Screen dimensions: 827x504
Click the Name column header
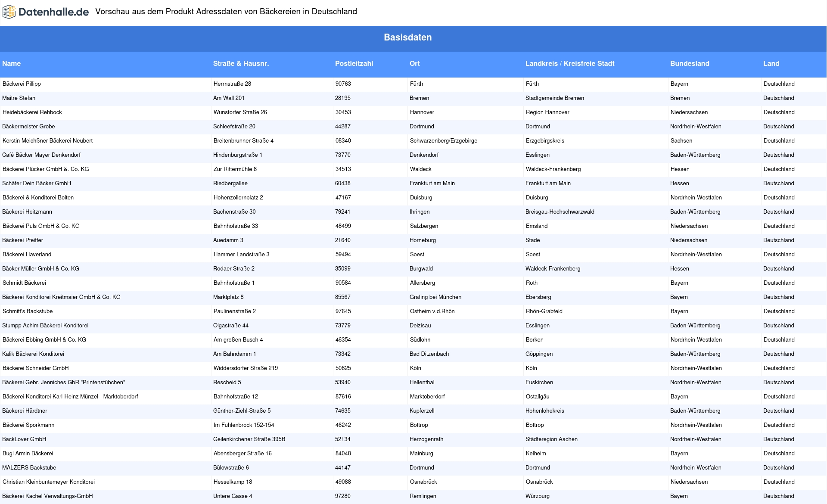(x=12, y=63)
